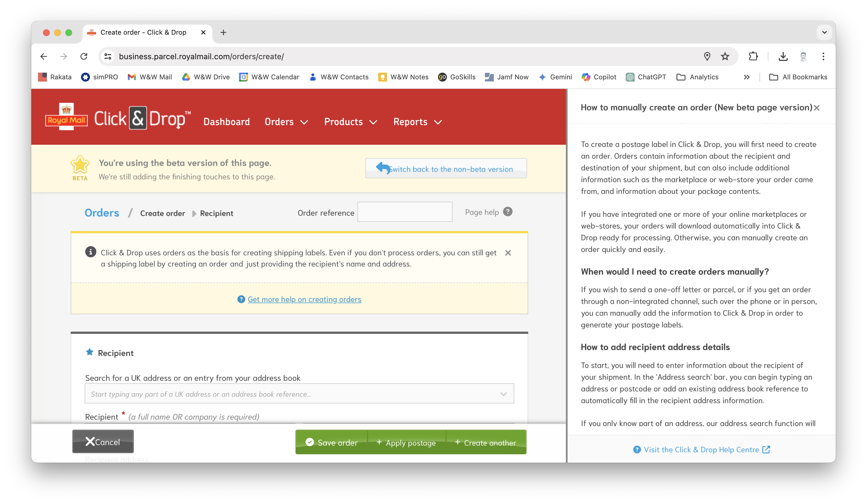Click the Order reference input field

[x=405, y=212]
